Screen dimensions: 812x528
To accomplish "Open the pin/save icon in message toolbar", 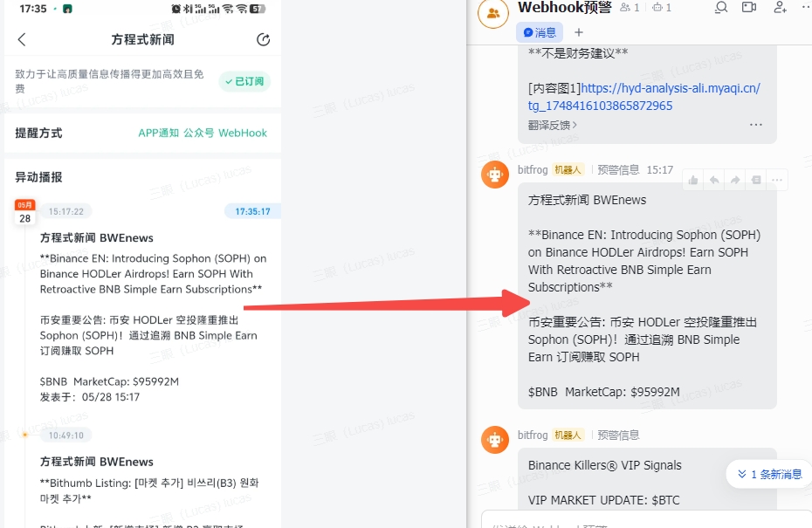I will pyautogui.click(x=756, y=180).
